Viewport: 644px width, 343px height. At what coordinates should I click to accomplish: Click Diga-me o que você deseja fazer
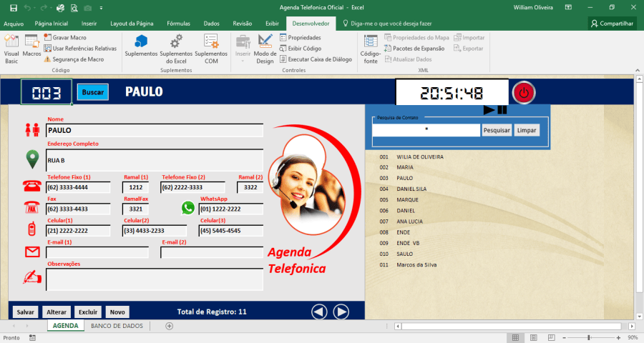[x=387, y=24]
